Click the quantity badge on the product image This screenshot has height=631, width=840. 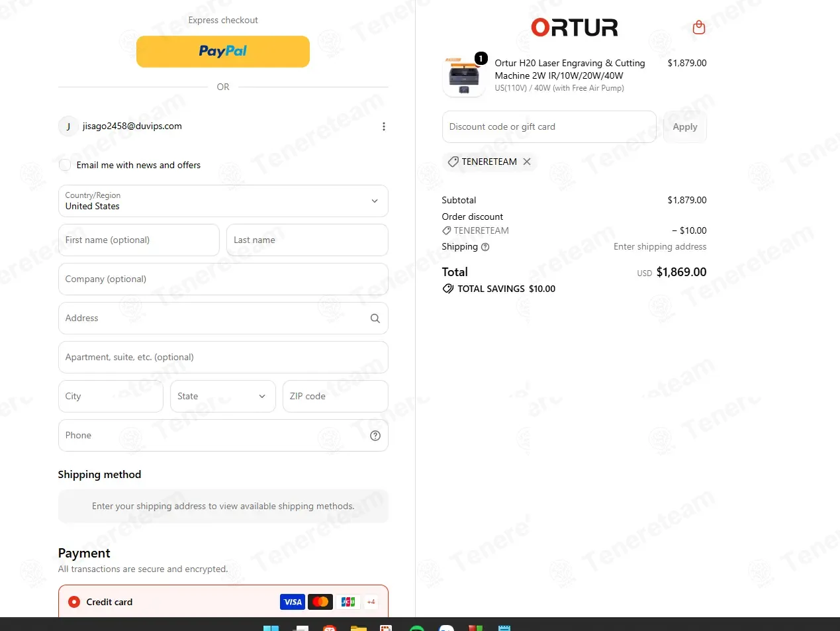click(481, 58)
